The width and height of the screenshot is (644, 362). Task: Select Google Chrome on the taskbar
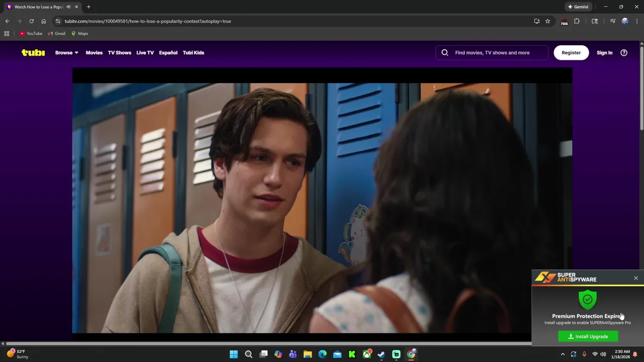point(411,354)
